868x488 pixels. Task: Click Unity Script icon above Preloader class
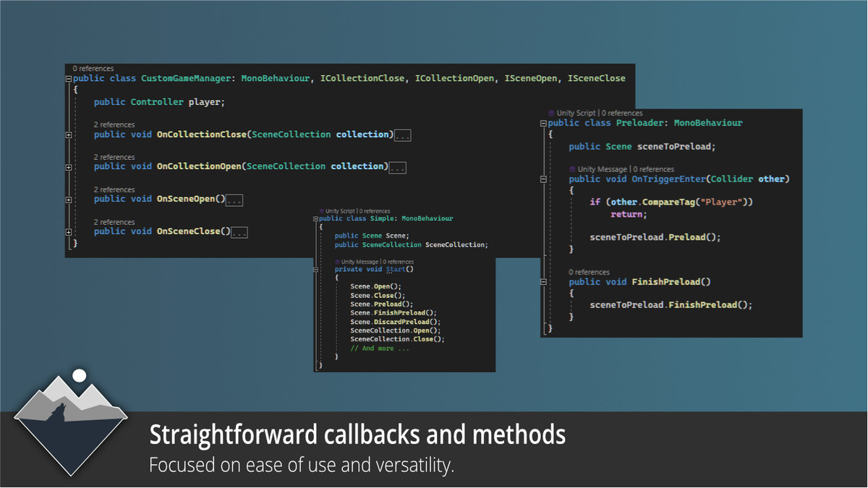coord(552,114)
